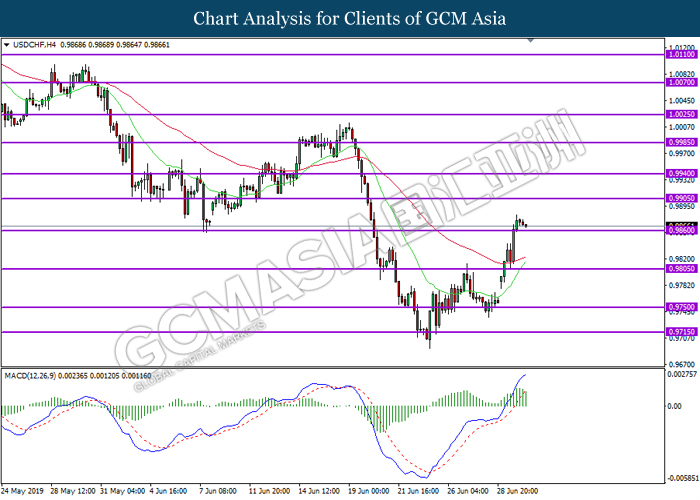Select the 1.00700 price level label
The image size is (700, 500).
[x=681, y=83]
